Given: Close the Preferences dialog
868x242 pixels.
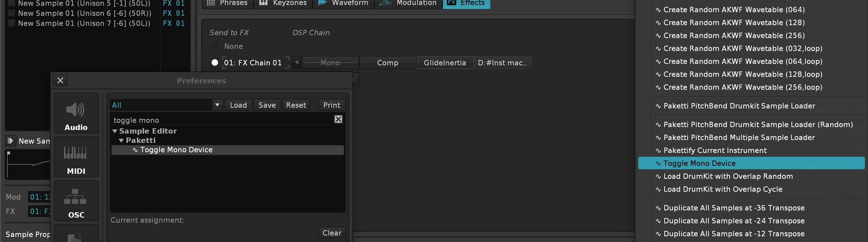Looking at the screenshot, I should click(x=60, y=80).
